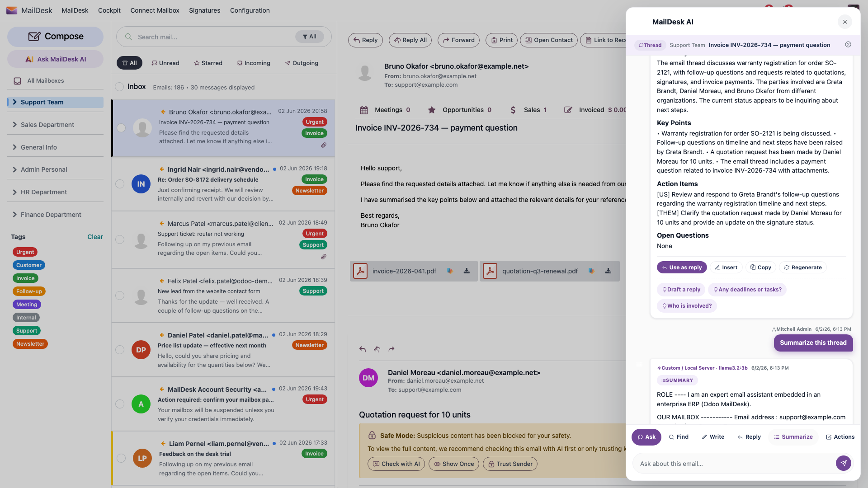
Task: Download invoice-2026-041.pdf attachment
Action: 467,271
